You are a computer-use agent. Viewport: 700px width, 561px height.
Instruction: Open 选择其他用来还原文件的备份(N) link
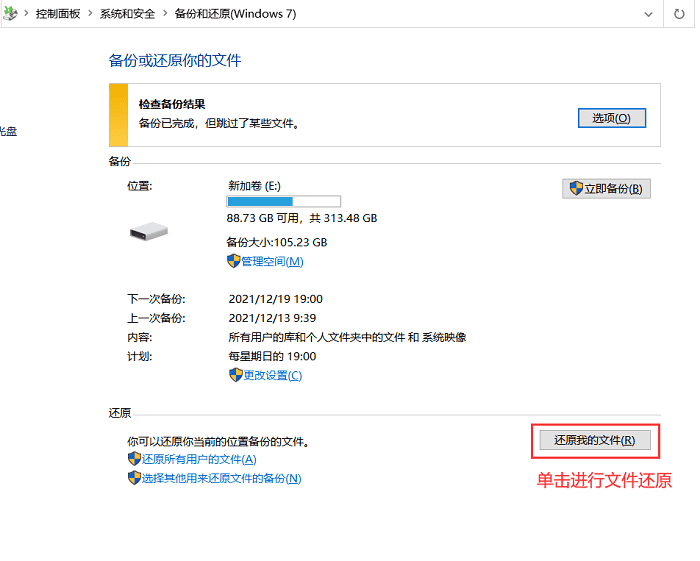[221, 478]
